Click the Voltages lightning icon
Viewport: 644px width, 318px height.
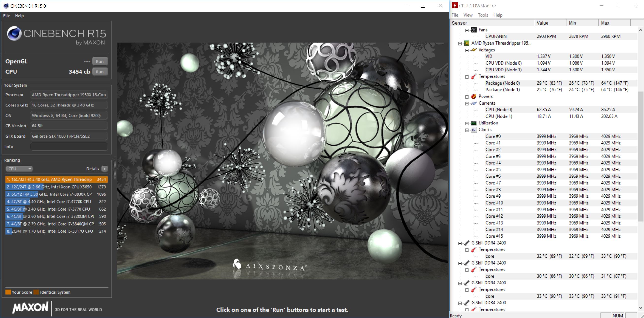(x=473, y=50)
